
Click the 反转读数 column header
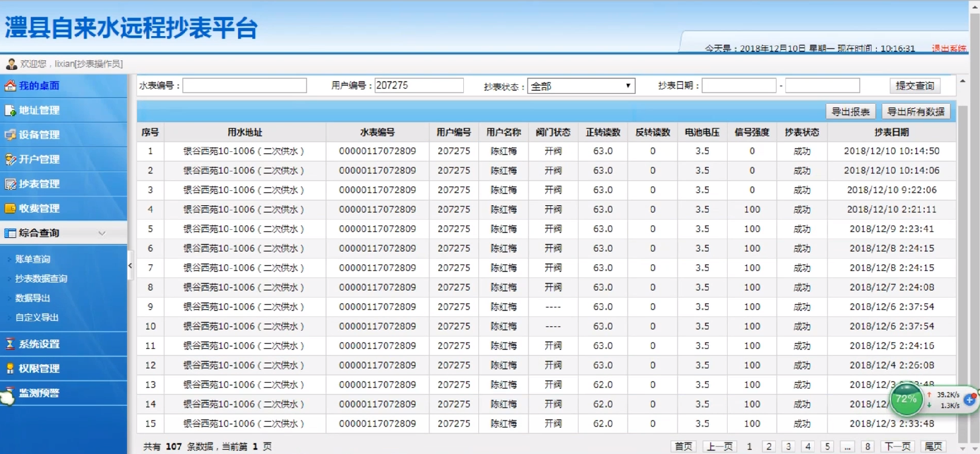[653, 132]
